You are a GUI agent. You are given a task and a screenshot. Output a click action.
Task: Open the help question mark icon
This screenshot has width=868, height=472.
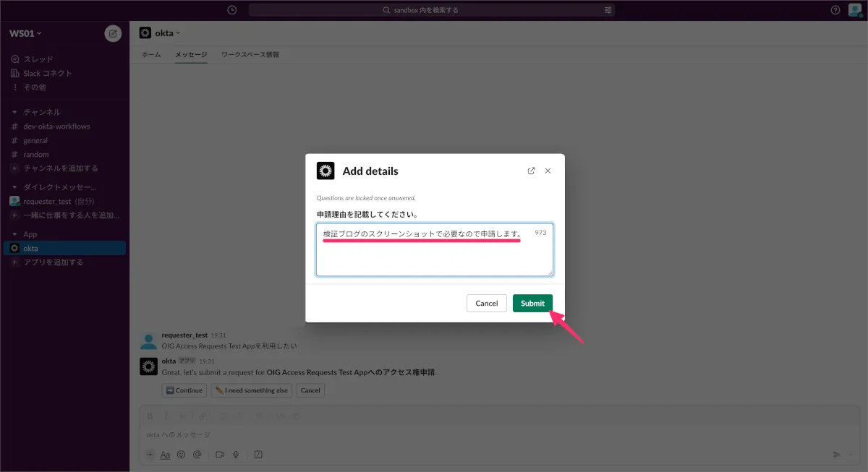click(x=835, y=10)
